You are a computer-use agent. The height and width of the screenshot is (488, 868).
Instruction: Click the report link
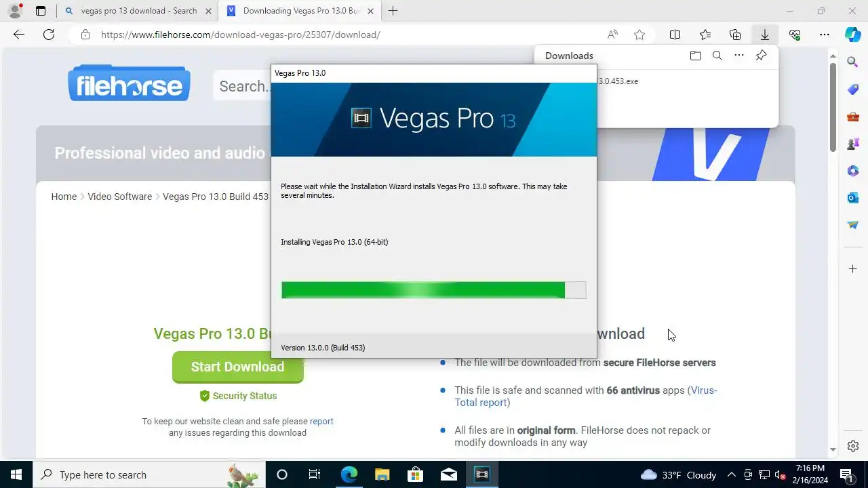click(321, 421)
